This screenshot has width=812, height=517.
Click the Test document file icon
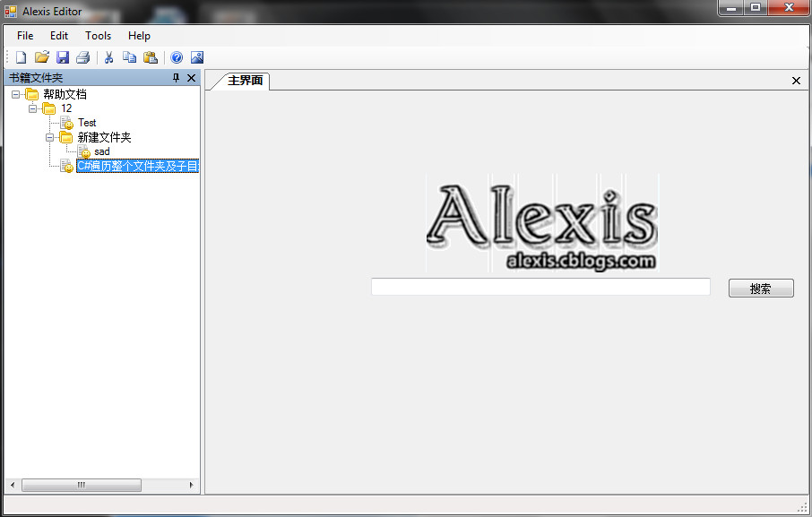(67, 123)
